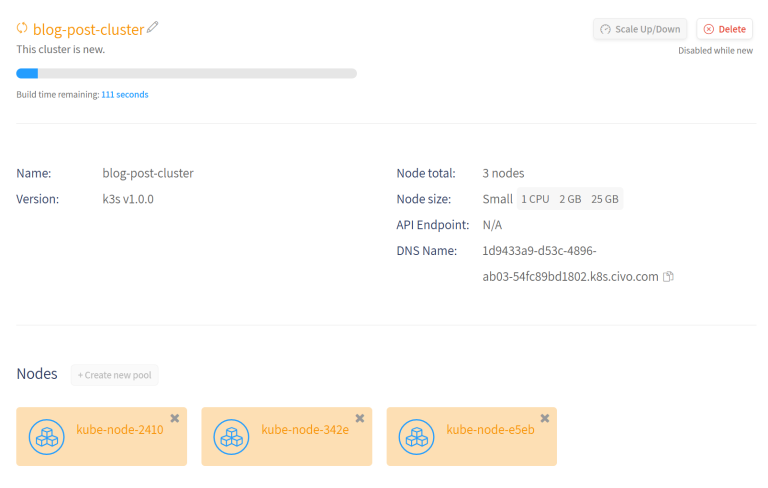The image size is (768, 488).
Task: Click the orange spinning status icon beside cluster title
Action: [22, 28]
